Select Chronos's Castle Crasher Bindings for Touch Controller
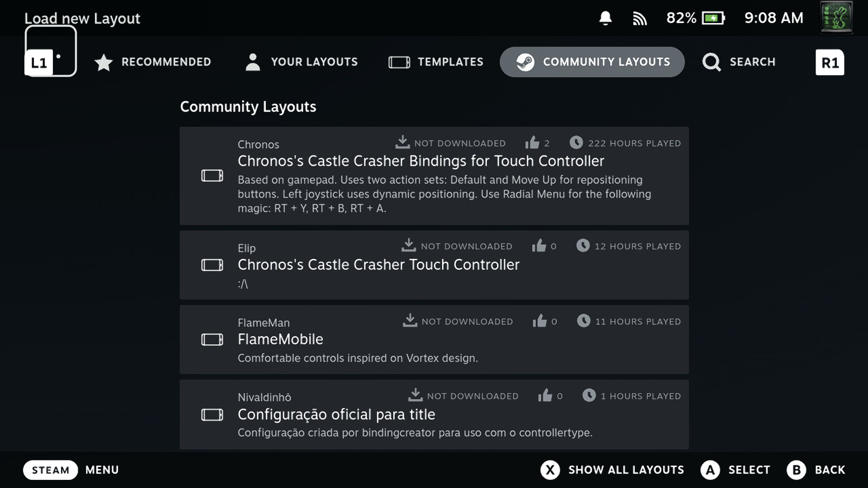Screen dimensions: 868x488 pyautogui.click(x=421, y=161)
